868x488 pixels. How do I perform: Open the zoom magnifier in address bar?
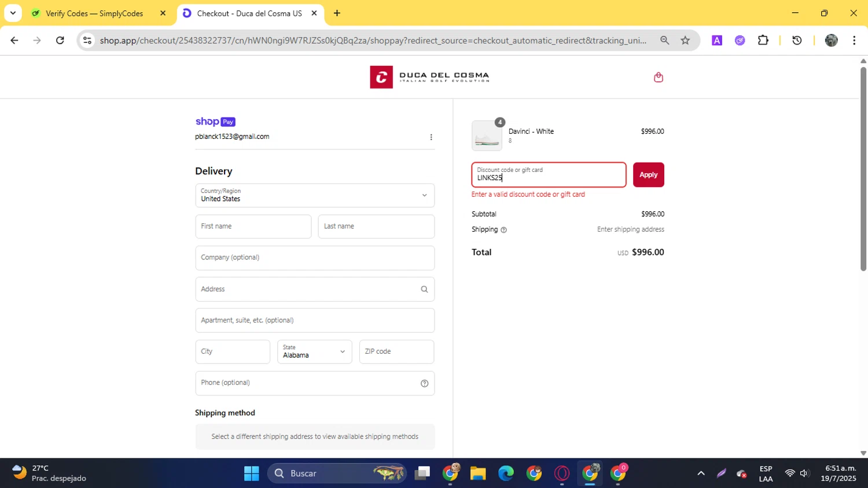coord(664,41)
